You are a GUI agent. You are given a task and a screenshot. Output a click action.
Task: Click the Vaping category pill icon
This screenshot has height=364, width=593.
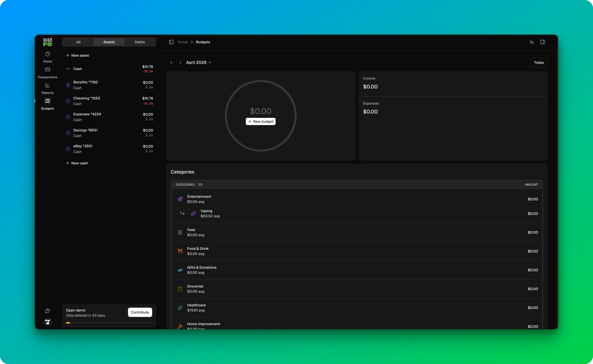193,213
